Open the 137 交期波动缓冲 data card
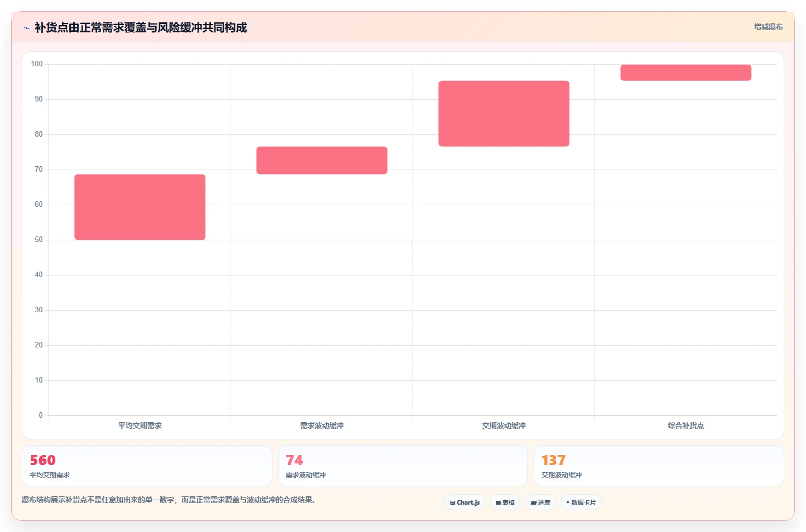The image size is (806, 532). pos(659,466)
